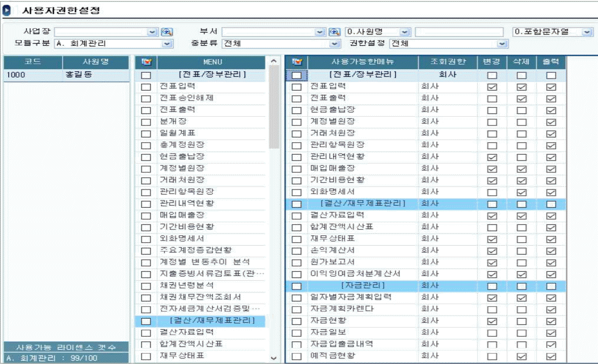Image resolution: width=598 pixels, height=364 pixels.
Task: Open the 권한설정 dropdown
Action: click(502, 44)
